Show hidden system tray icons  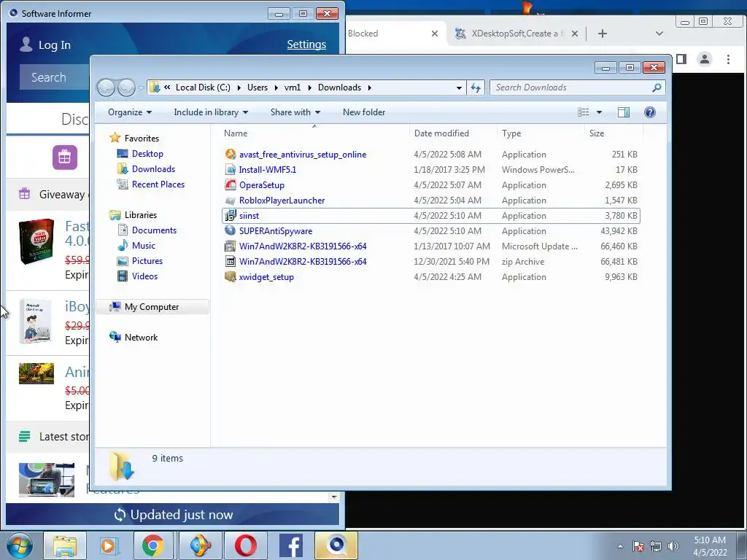[x=620, y=546]
